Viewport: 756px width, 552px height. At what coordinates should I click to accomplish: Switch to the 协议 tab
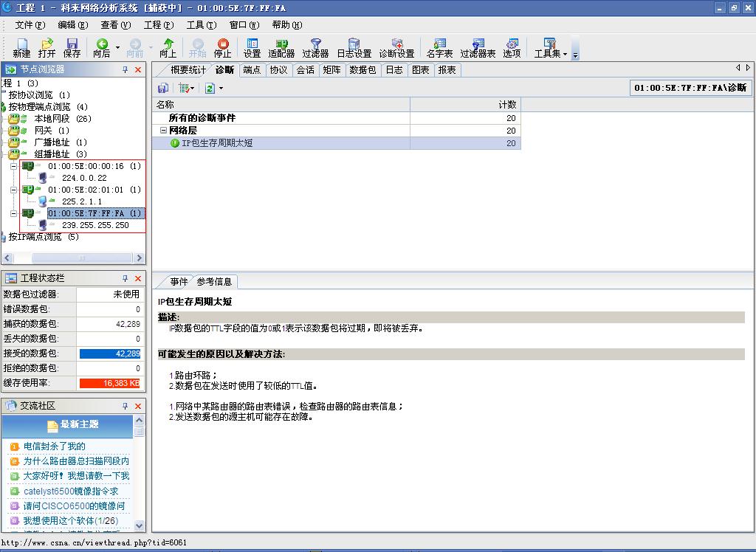pyautogui.click(x=278, y=70)
